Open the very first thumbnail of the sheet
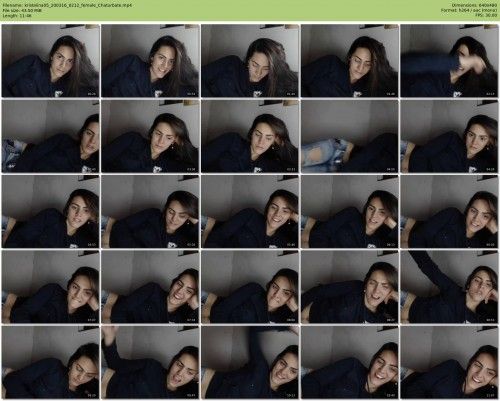500x401 pixels. tap(50, 61)
